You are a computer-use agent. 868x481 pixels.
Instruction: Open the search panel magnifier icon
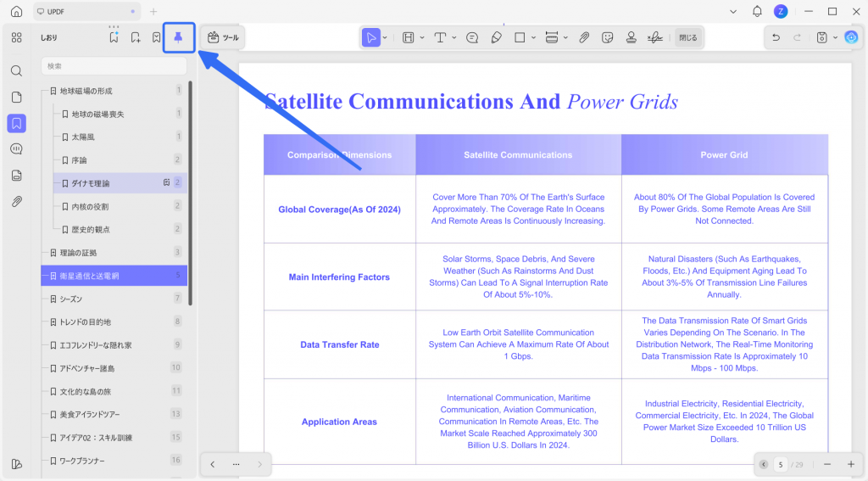click(17, 70)
